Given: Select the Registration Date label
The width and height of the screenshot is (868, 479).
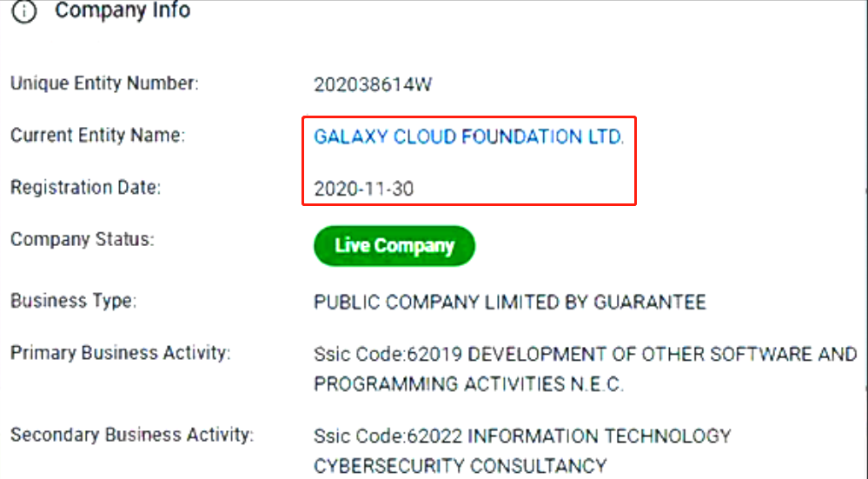Looking at the screenshot, I should (x=86, y=187).
